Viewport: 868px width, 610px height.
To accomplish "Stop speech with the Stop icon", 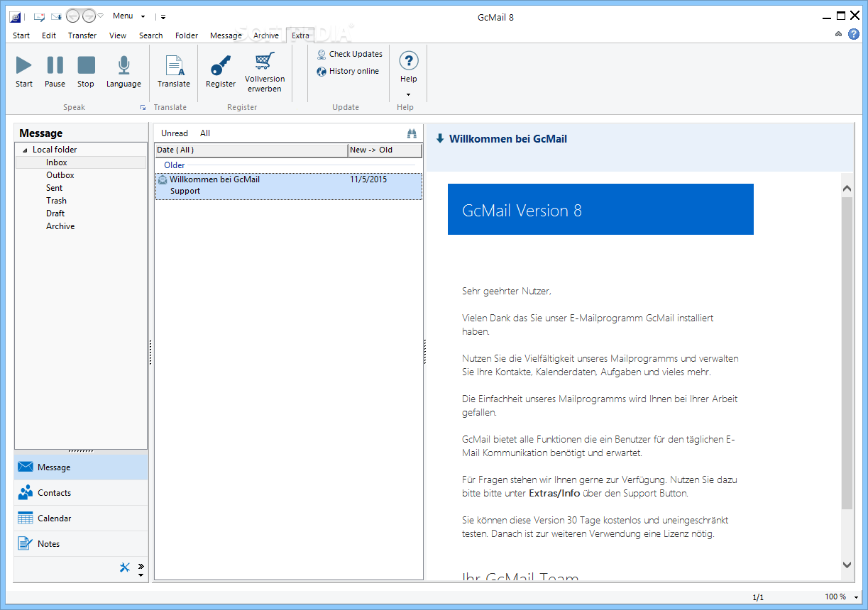I will tap(86, 65).
